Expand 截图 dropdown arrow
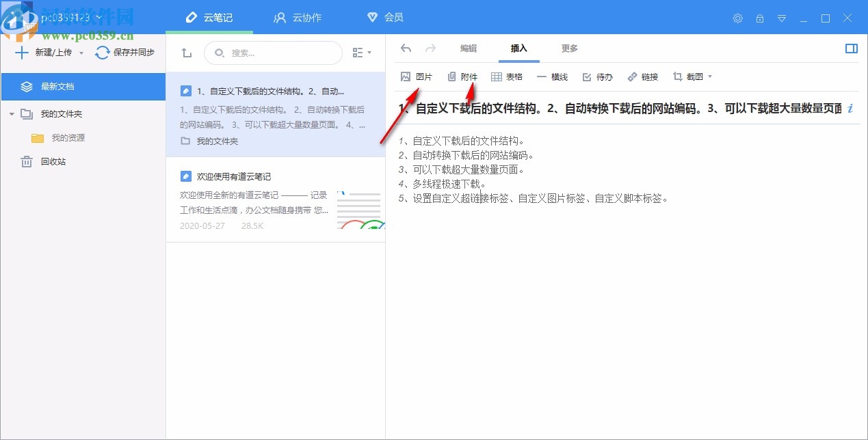Screen dimensions: 868x440 tap(709, 77)
